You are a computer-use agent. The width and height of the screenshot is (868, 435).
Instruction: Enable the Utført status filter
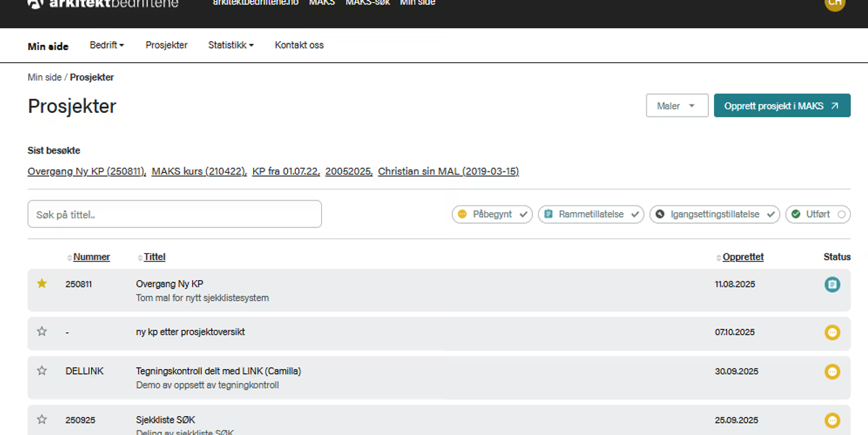coord(818,214)
